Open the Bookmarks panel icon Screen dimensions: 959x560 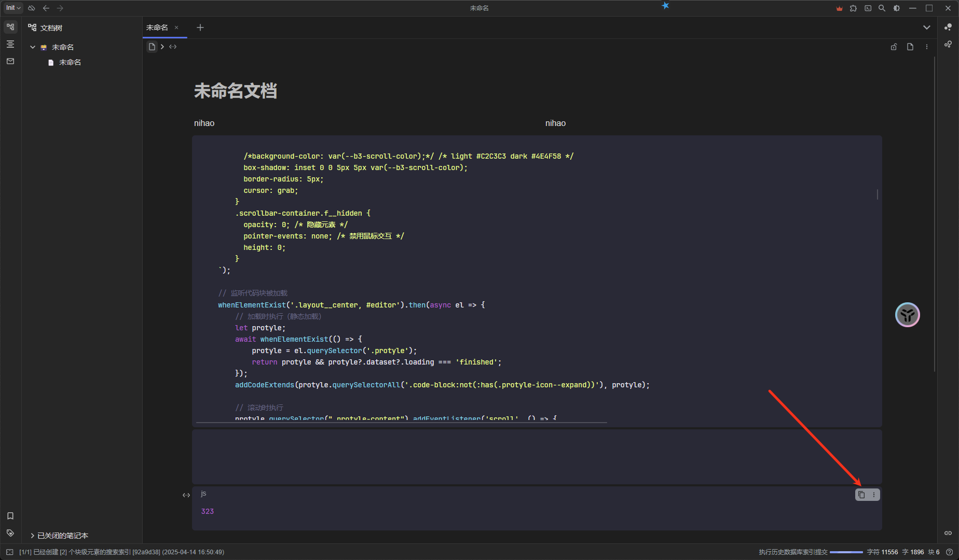point(10,516)
